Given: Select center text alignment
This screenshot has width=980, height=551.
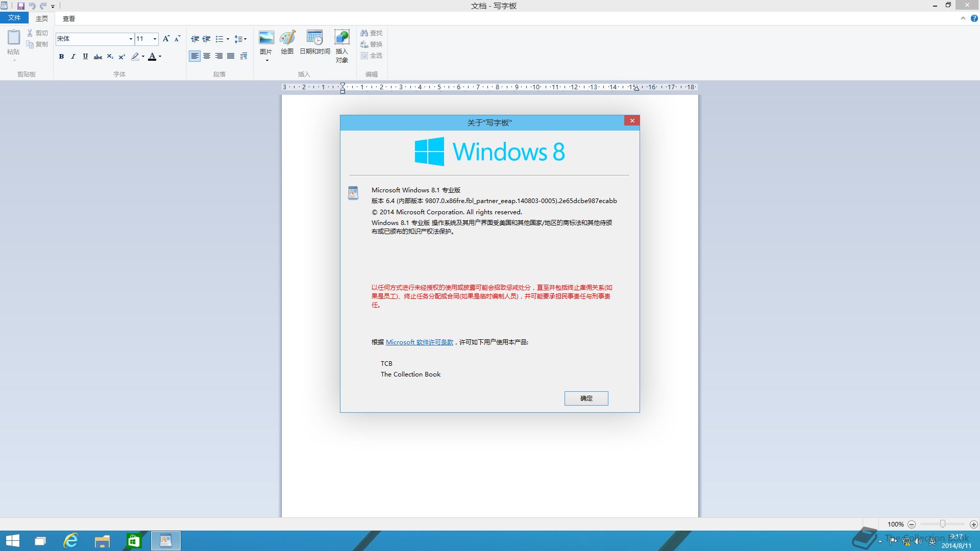Looking at the screenshot, I should pyautogui.click(x=207, y=56).
